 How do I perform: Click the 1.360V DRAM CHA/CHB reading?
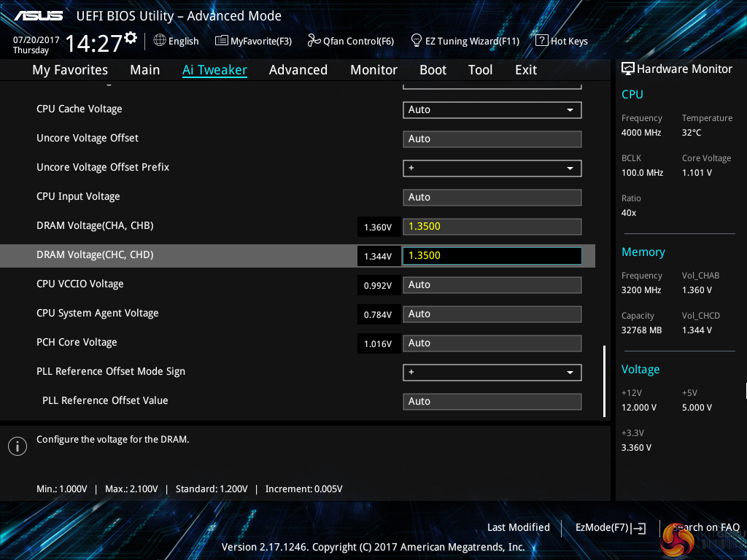(379, 227)
